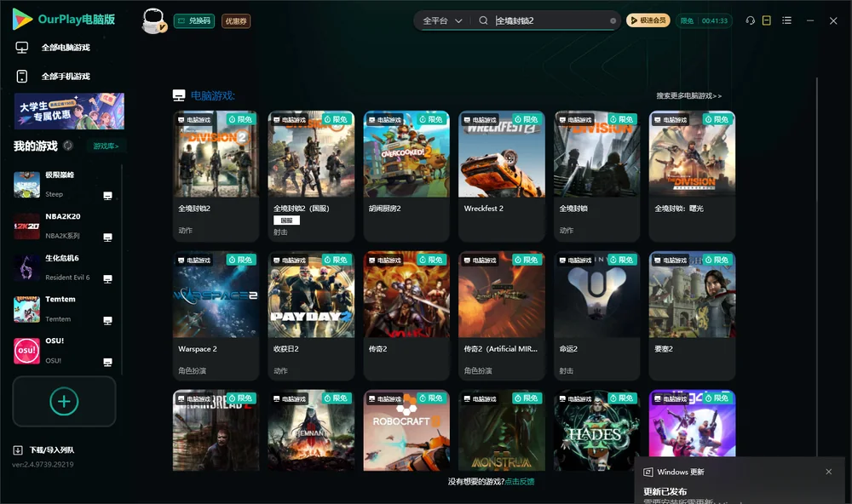
Task: Open 传奇2 (Artificial MIR...) game card
Action: point(502,316)
